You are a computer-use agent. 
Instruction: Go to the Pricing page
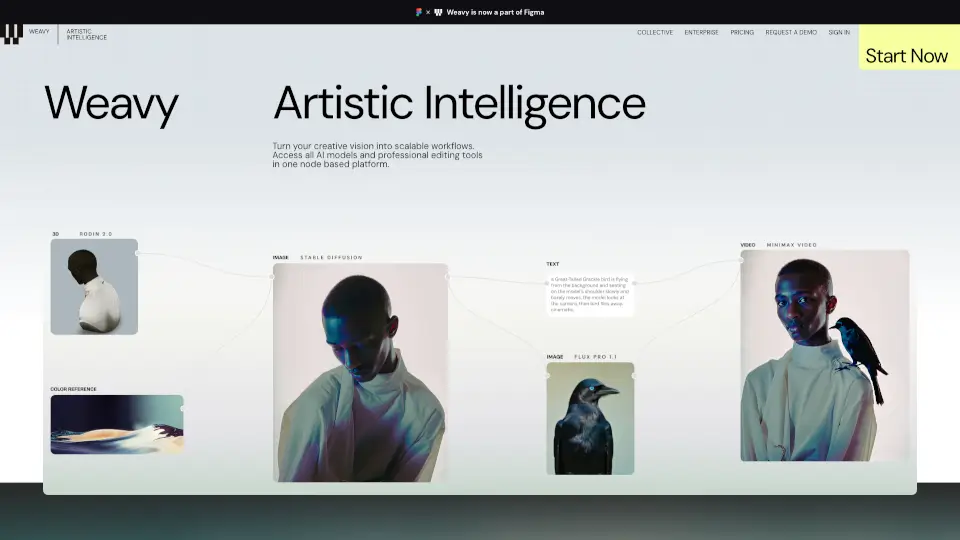tap(742, 32)
